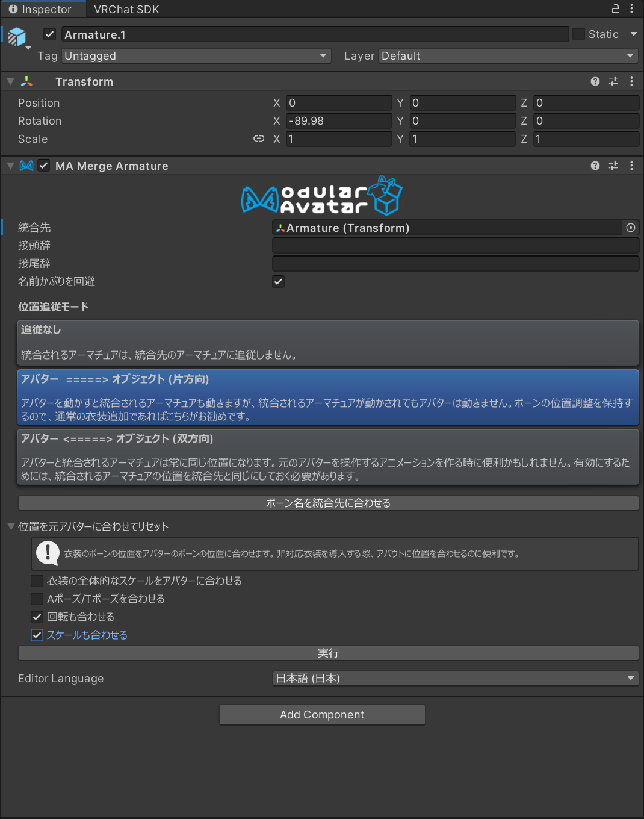Image resolution: width=644 pixels, height=819 pixels.
Task: Open the Editor Language dropdown
Action: tap(456, 679)
